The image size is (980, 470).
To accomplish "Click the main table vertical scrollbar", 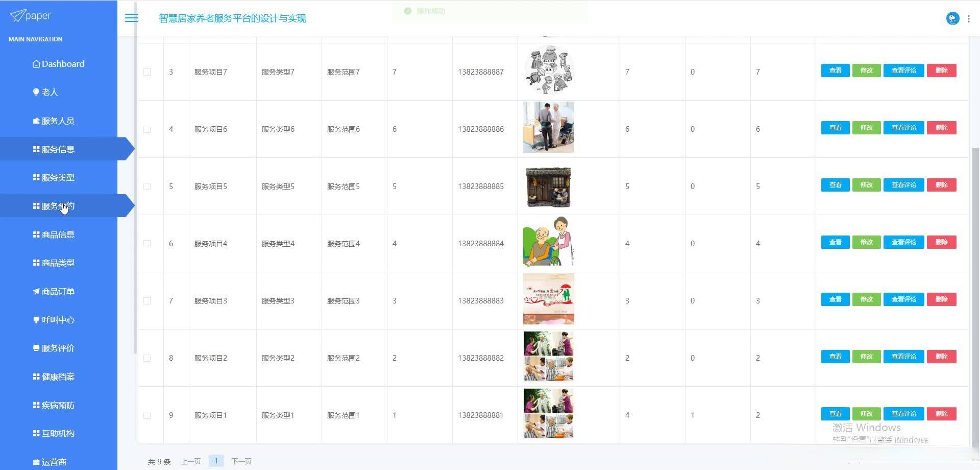I will [975, 296].
